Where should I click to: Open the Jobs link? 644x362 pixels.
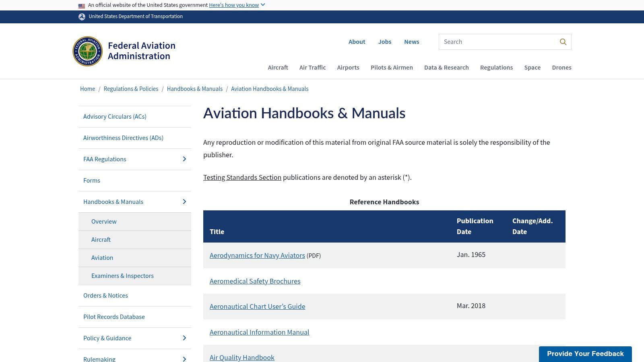(x=385, y=42)
